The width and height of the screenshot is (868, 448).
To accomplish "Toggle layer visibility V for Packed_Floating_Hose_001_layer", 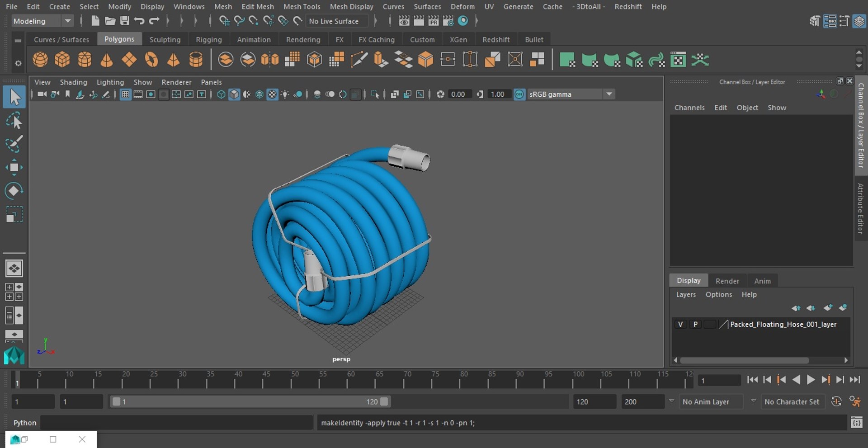I will click(x=680, y=324).
